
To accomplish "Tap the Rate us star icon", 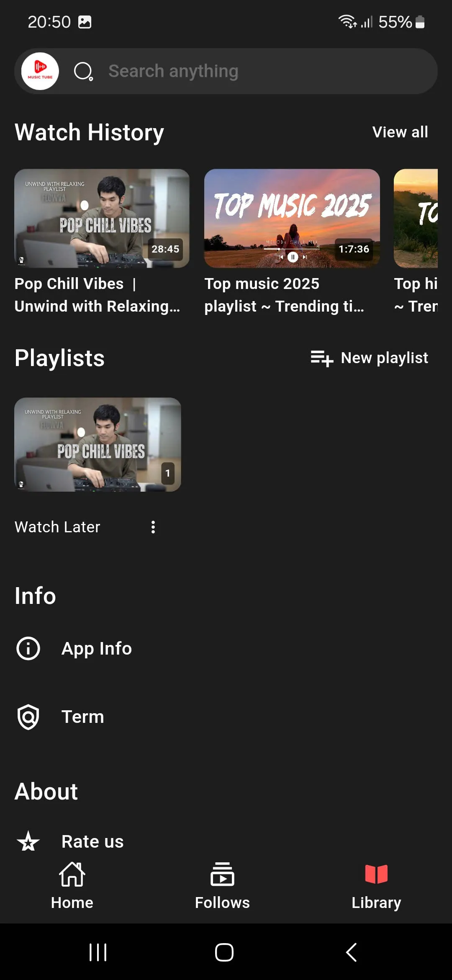I will click(28, 841).
